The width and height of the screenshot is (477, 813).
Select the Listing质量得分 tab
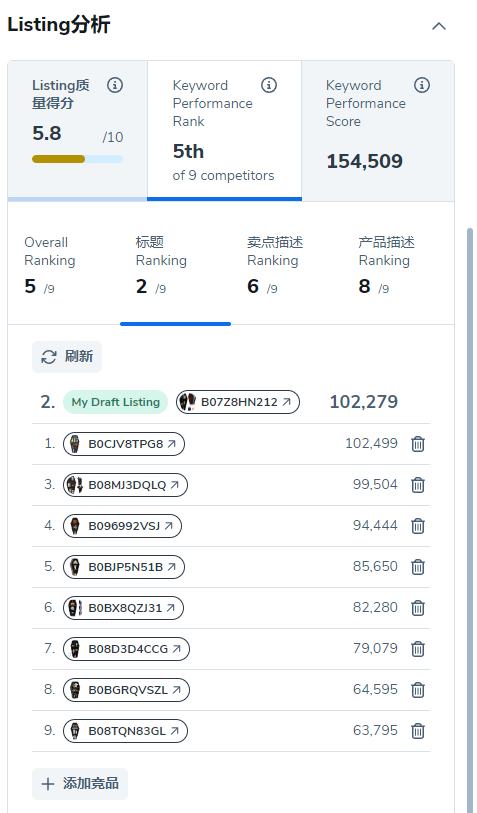click(x=77, y=131)
